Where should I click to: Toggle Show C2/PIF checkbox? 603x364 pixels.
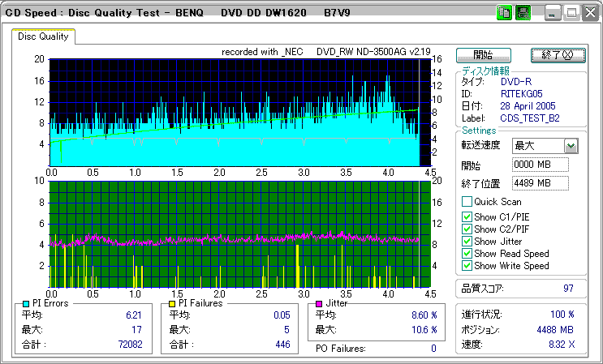click(467, 229)
